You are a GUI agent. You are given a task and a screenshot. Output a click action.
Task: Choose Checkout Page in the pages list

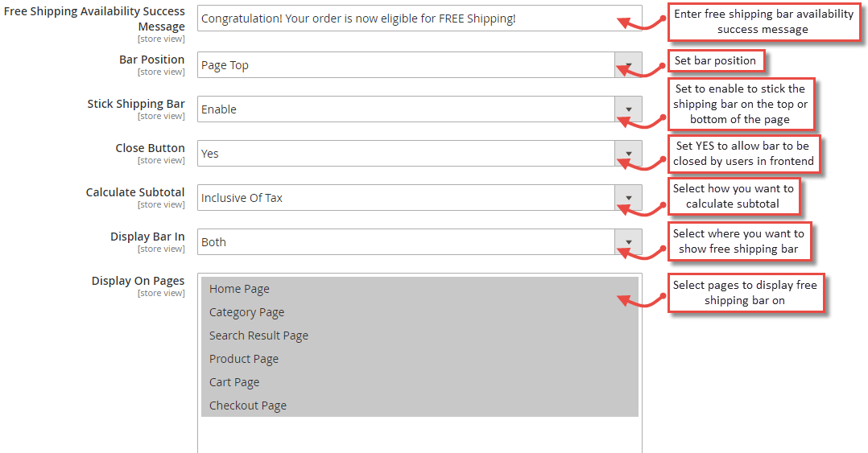[248, 406]
